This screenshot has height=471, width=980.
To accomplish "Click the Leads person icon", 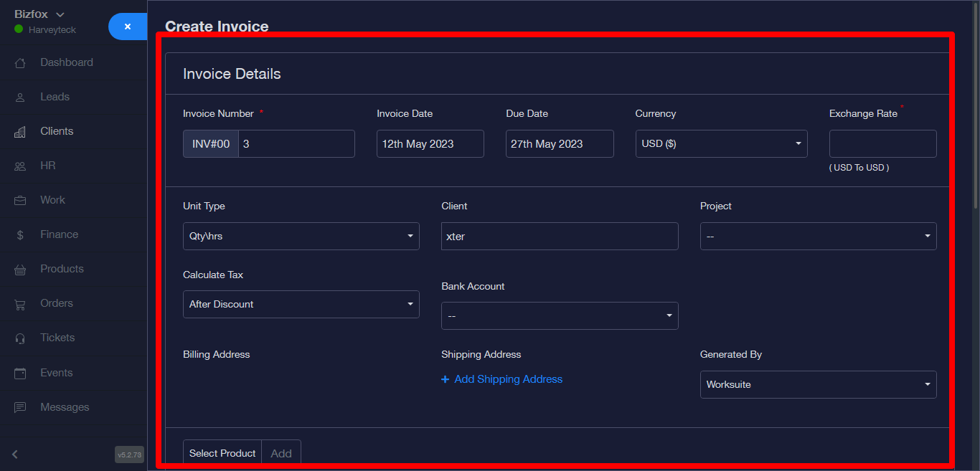I will (20, 97).
